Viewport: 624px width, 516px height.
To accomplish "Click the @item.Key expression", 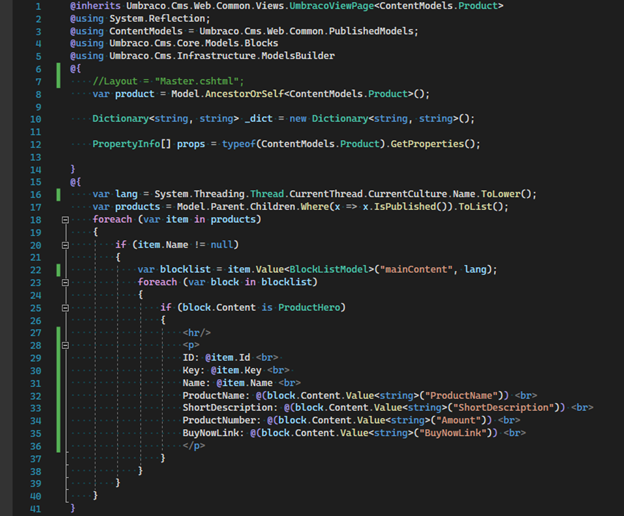I will pos(236,370).
